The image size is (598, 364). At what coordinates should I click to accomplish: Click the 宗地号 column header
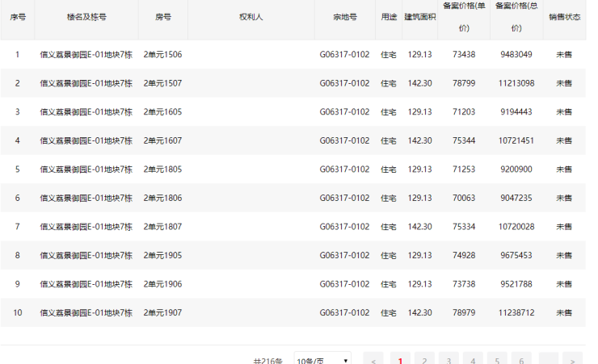(x=344, y=17)
